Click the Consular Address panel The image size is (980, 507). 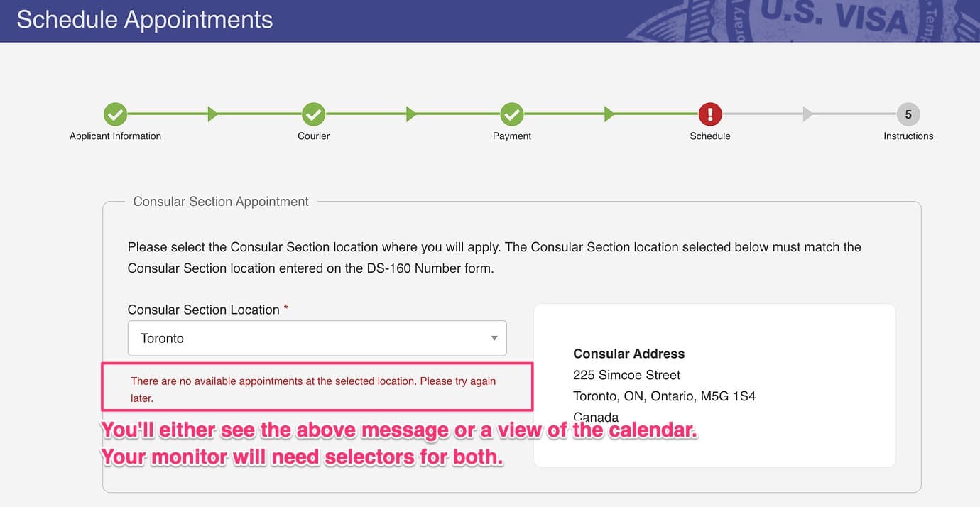[x=715, y=385]
